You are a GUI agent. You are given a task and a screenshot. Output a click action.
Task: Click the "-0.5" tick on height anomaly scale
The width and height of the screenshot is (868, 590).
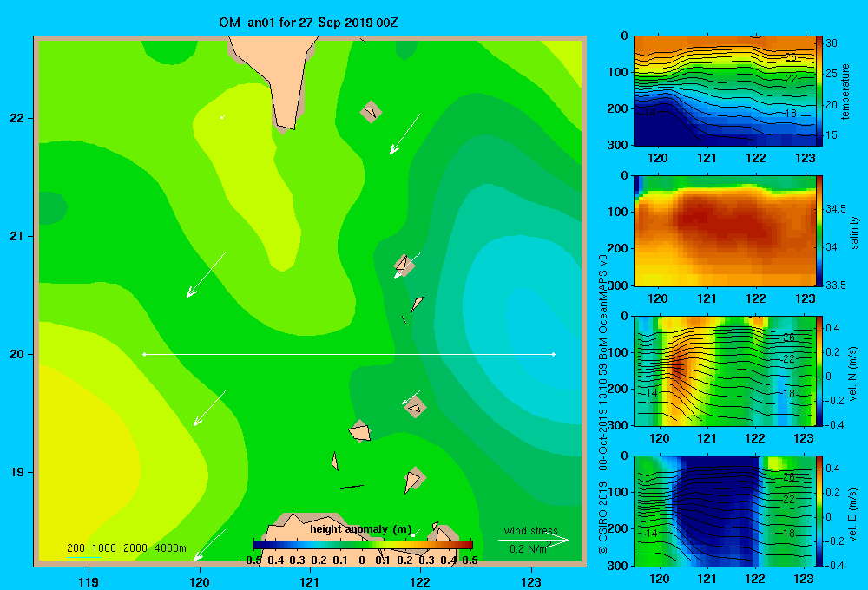coord(253,560)
